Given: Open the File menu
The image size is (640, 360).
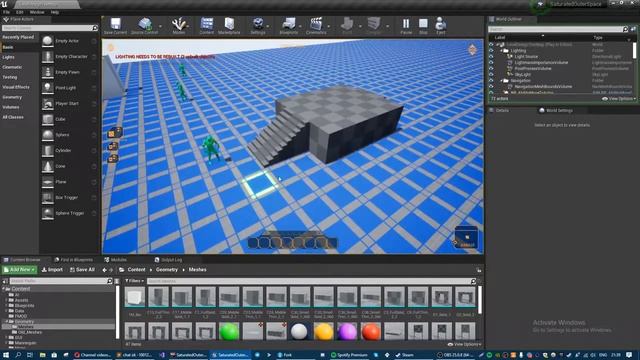Looking at the screenshot, I should tap(7, 12).
